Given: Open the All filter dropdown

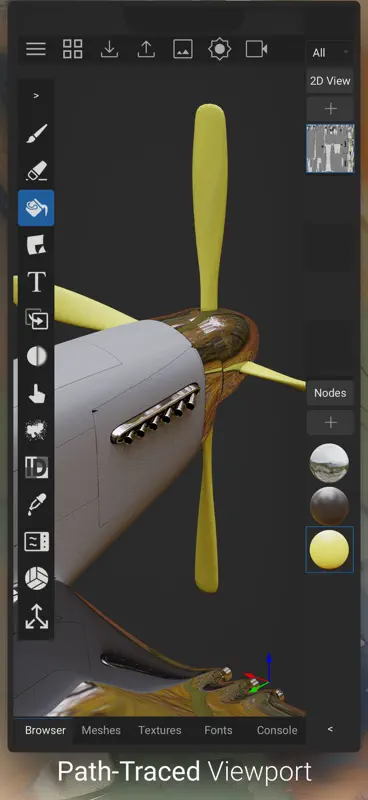Looking at the screenshot, I should pos(330,53).
